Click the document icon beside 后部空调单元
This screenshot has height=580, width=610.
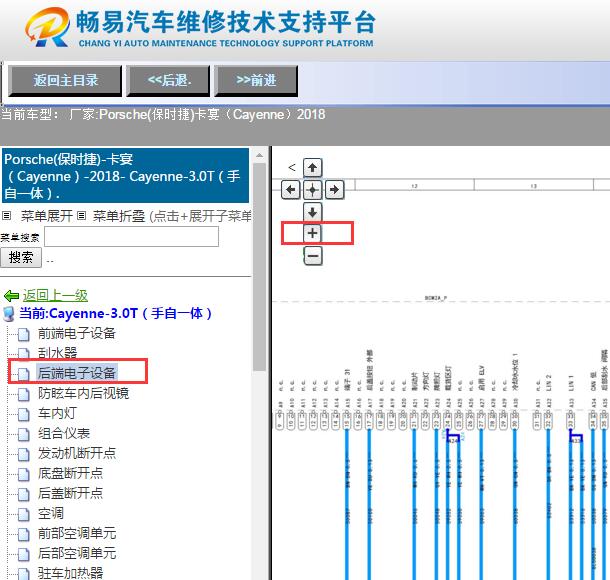[x=23, y=554]
